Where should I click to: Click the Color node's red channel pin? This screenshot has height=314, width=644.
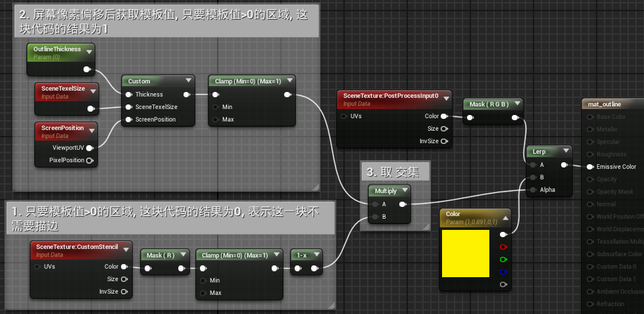pos(504,247)
